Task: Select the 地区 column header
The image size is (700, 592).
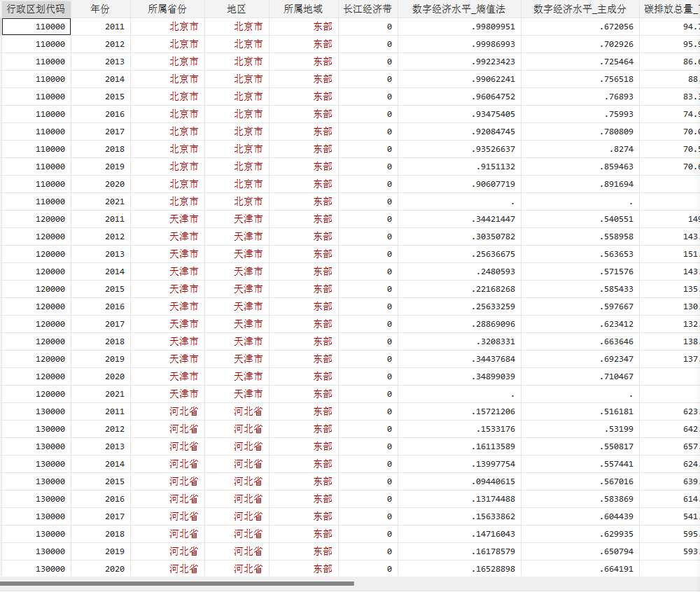Action: (x=237, y=9)
